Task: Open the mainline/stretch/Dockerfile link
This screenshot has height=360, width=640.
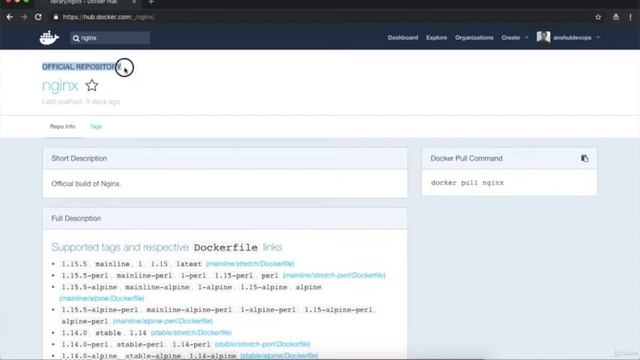Action: 250,264
